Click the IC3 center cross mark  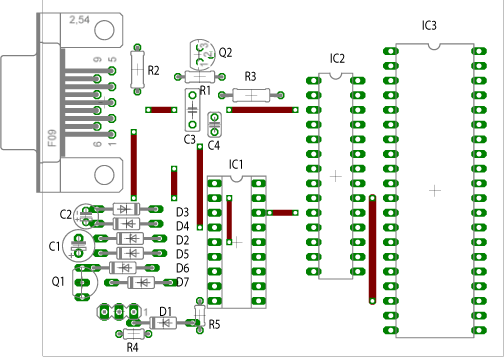tap(435, 191)
